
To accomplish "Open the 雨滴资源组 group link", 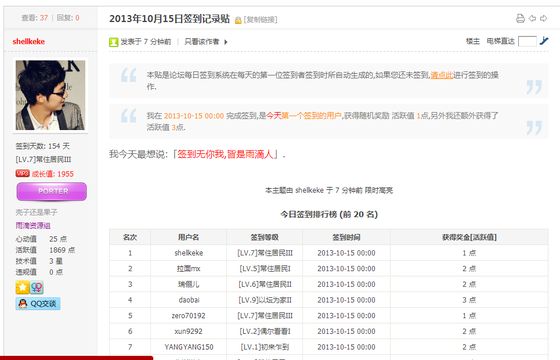I will tap(33, 226).
